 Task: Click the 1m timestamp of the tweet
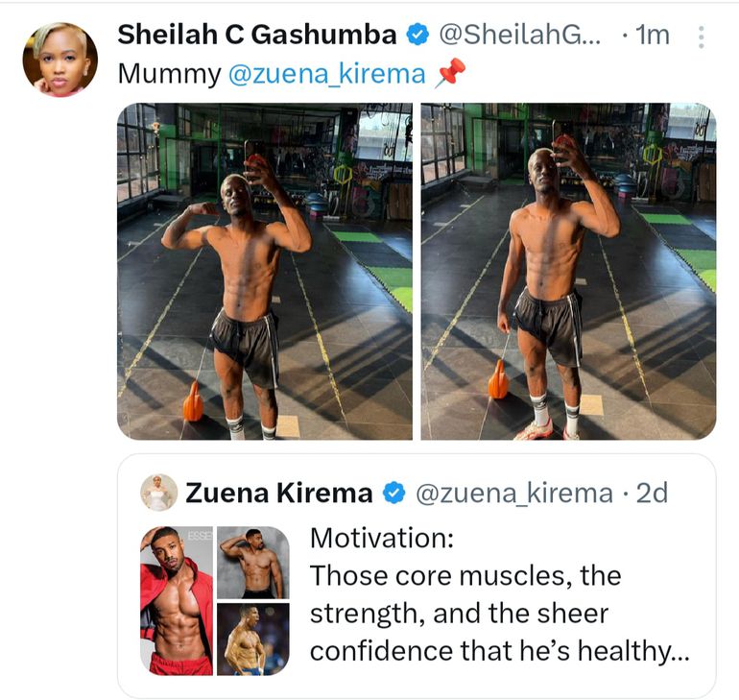[653, 35]
